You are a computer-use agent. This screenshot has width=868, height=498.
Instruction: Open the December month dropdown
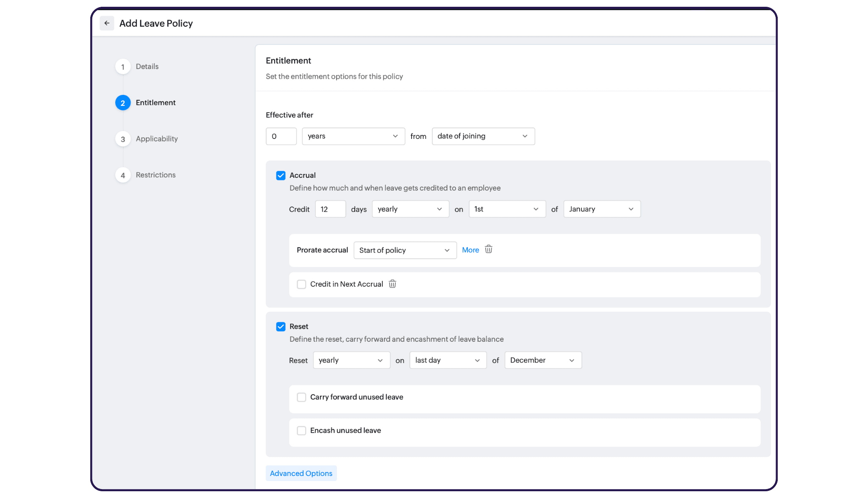pos(543,360)
